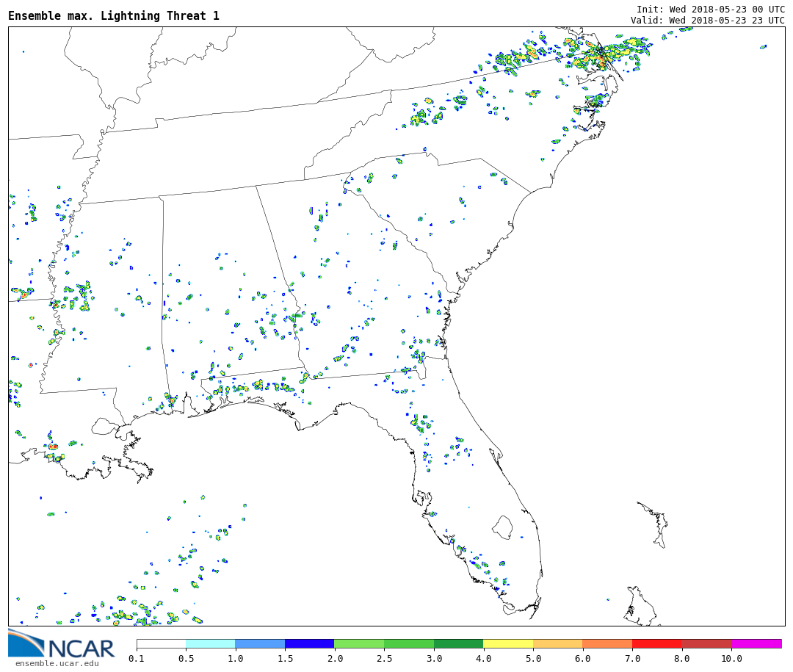Click the dark red 8.0–10.0 colorbar swatch
This screenshot has width=793, height=672.
click(706, 643)
